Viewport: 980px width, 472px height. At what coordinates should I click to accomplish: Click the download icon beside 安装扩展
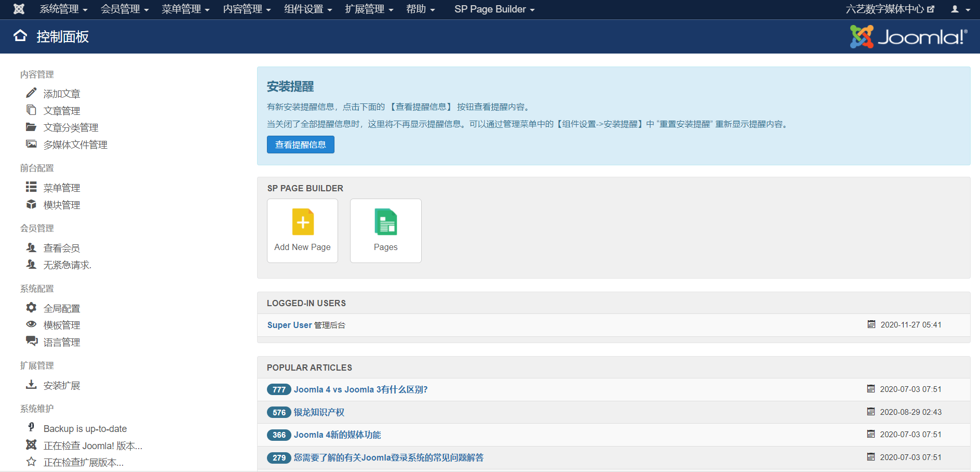point(32,384)
